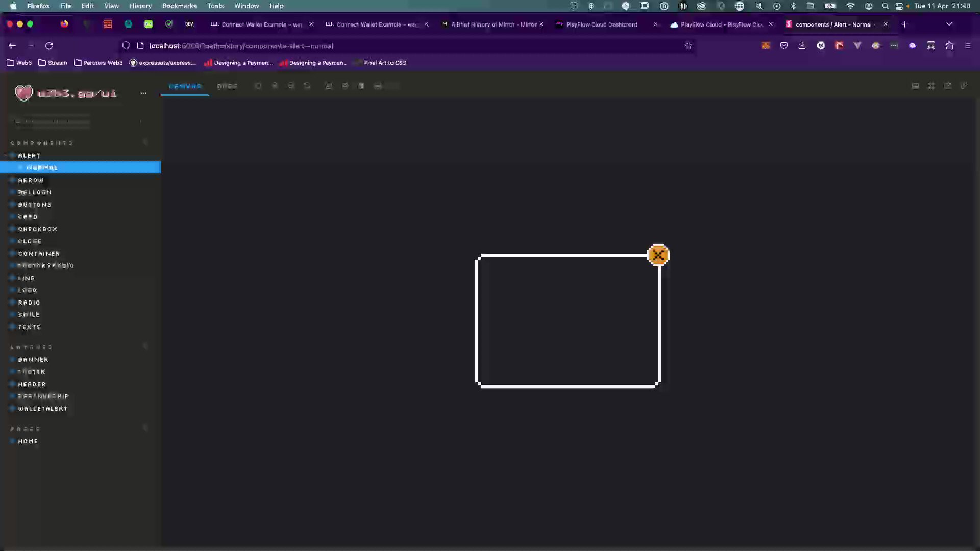Open the HEADER layout in sidebar
This screenshot has width=980, height=551.
tap(32, 384)
